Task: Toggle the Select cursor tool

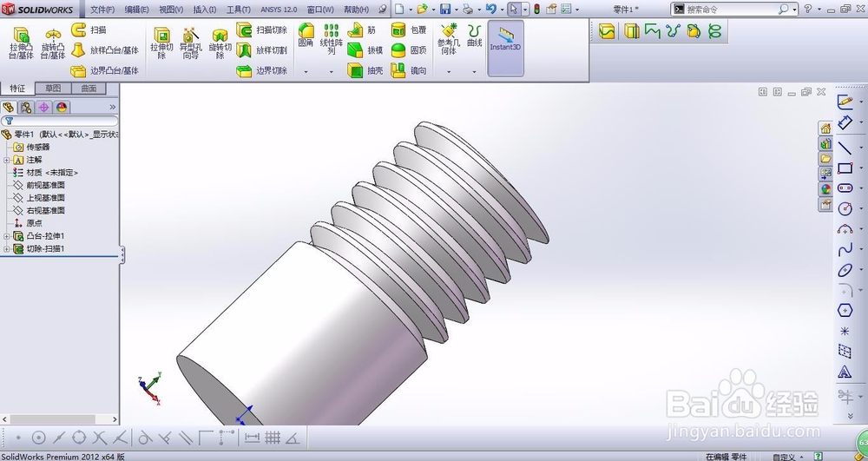Action: 514,9
